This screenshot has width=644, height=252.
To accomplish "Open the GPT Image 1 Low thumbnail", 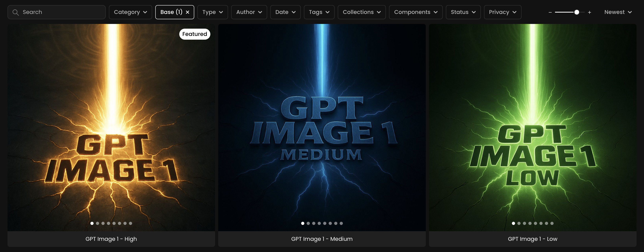I will (533, 127).
